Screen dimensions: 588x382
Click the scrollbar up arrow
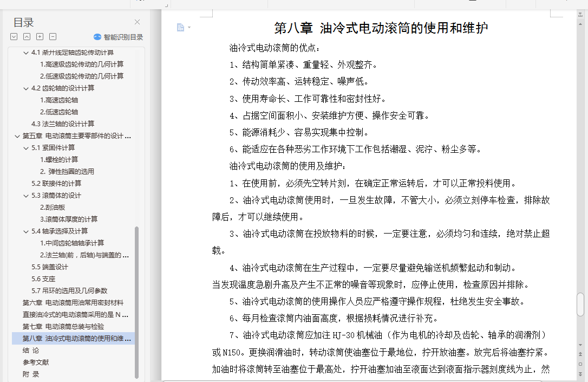click(580, 24)
